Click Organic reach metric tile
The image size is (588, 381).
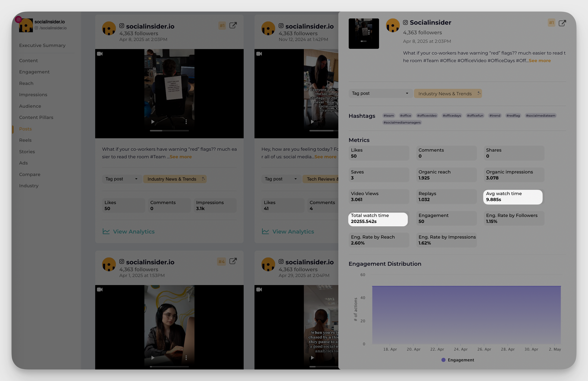coord(446,175)
